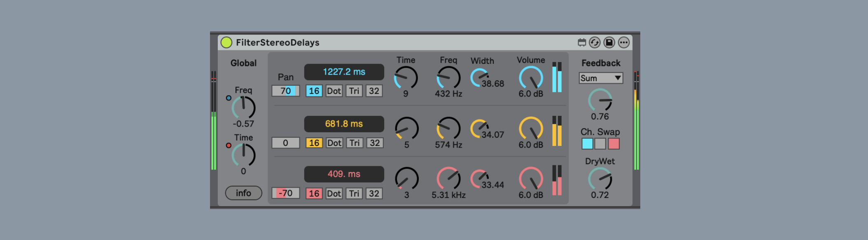Click the device layout icon in title bar
The image size is (868, 240).
[x=581, y=42]
